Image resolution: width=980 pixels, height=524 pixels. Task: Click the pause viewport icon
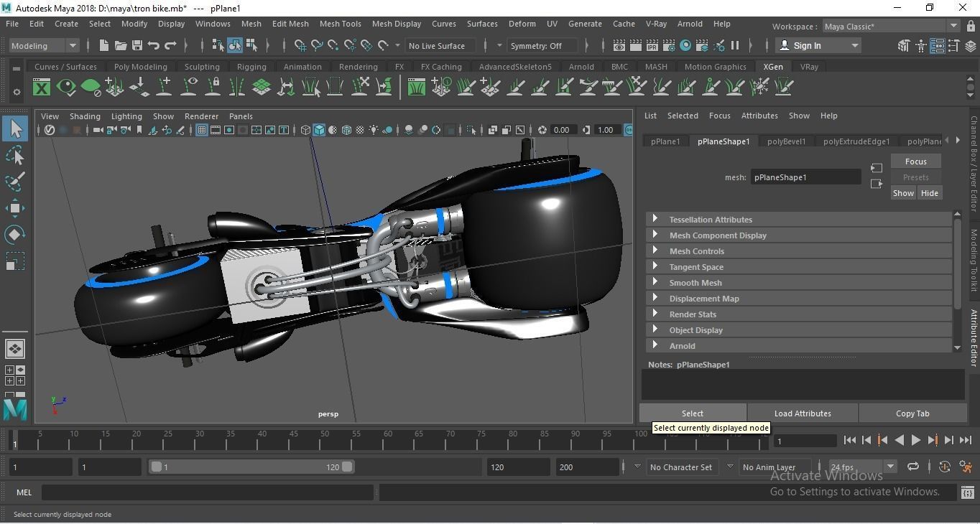click(735, 46)
